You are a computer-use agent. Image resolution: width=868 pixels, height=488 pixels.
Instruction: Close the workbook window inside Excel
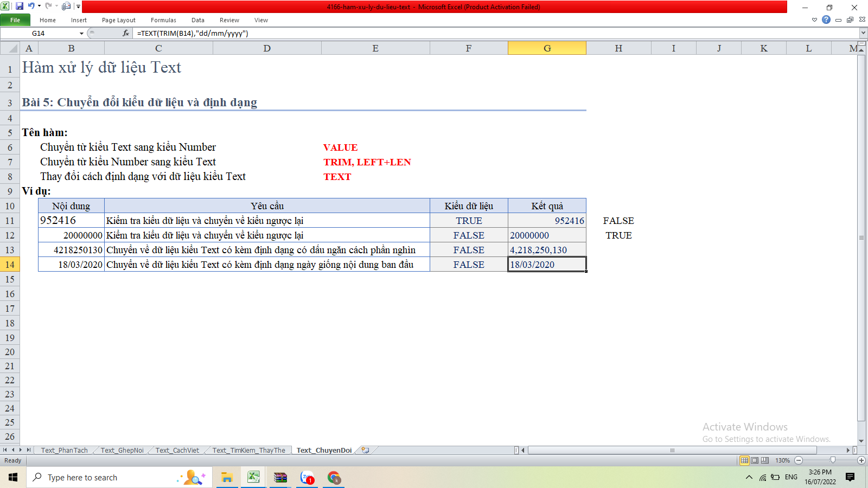[862, 20]
